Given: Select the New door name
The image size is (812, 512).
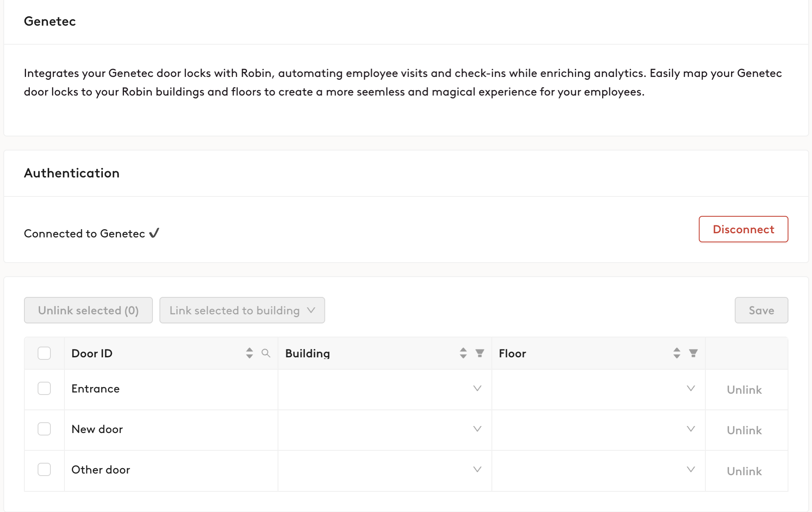Looking at the screenshot, I should coord(97,429).
